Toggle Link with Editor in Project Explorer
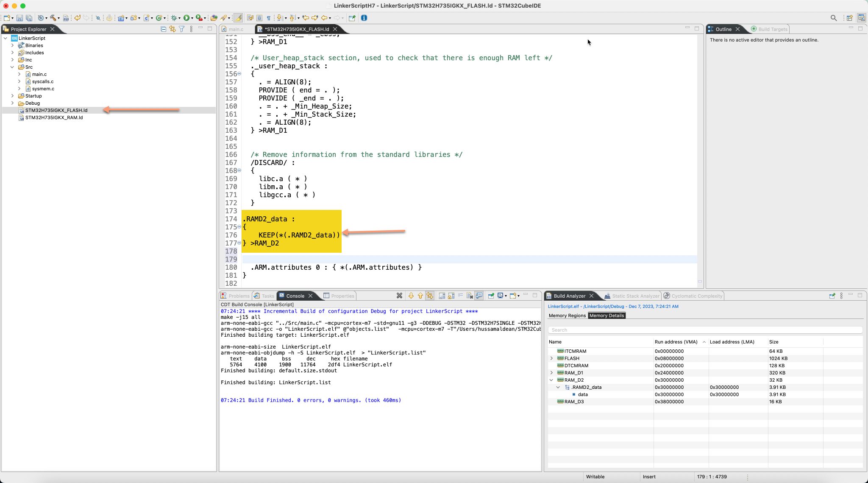Screen dimensions: 868x483 point(172,28)
